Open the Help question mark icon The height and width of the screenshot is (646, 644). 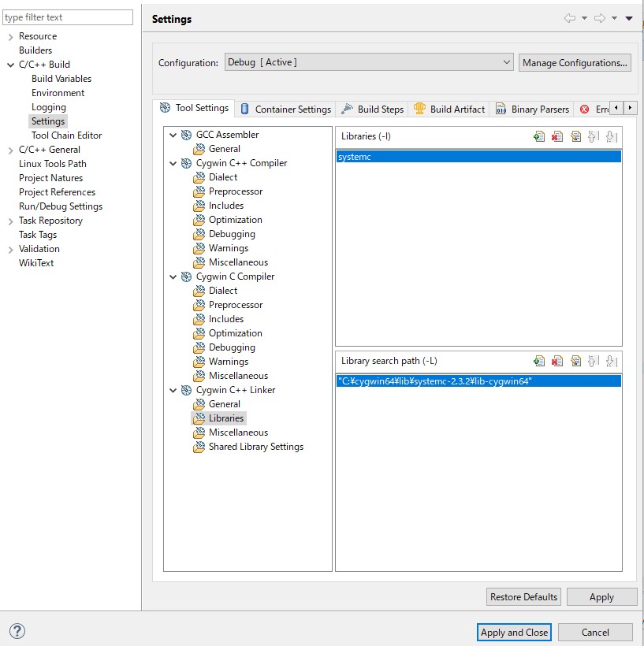(17, 631)
